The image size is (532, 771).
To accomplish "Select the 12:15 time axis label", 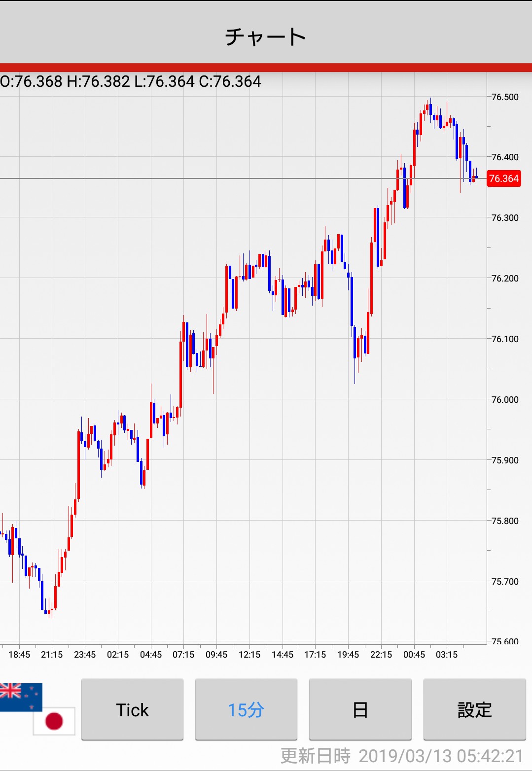I will 249,655.
